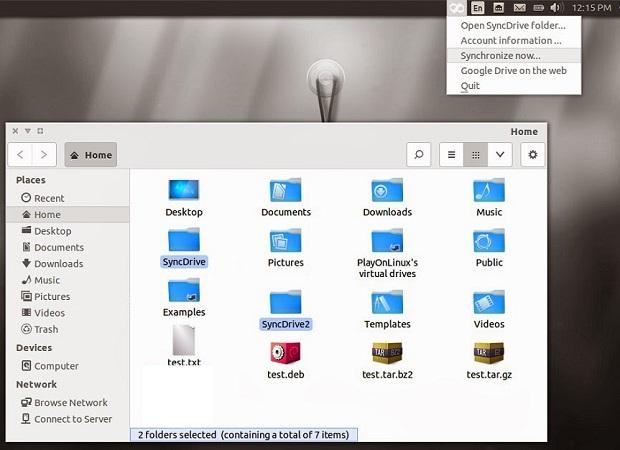Go forward with the right arrow button
This screenshot has height=450, width=620.
pyautogui.click(x=44, y=155)
